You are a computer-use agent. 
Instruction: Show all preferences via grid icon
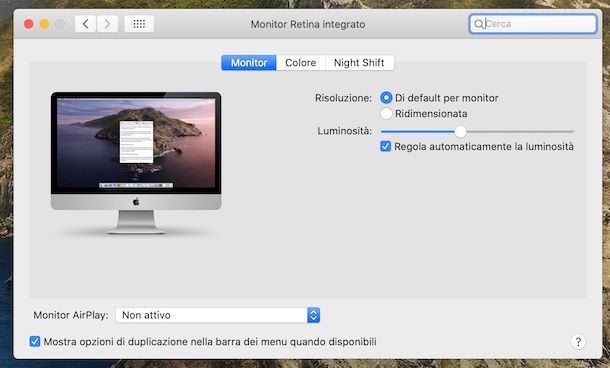[x=139, y=24]
